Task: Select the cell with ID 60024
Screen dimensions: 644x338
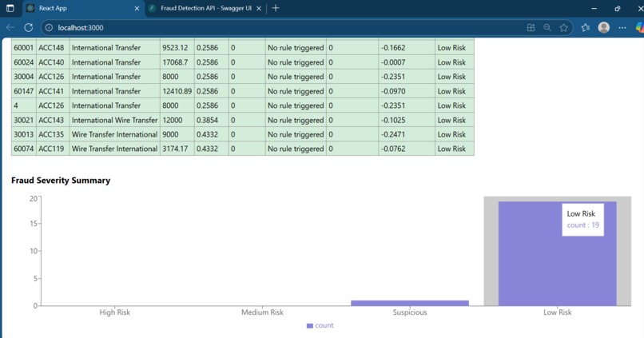Action: point(24,62)
